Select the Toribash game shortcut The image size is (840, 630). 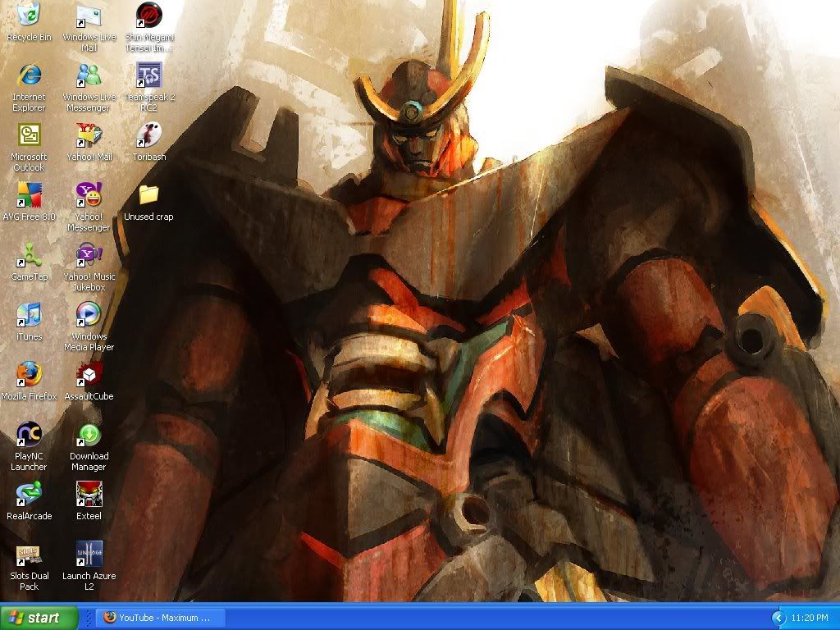pyautogui.click(x=148, y=135)
